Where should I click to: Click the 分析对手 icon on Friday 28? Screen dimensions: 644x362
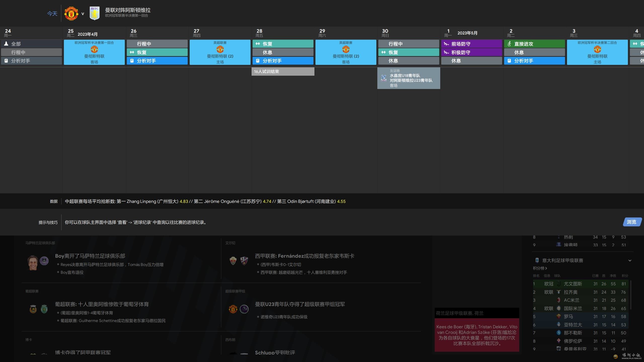pyautogui.click(x=258, y=61)
